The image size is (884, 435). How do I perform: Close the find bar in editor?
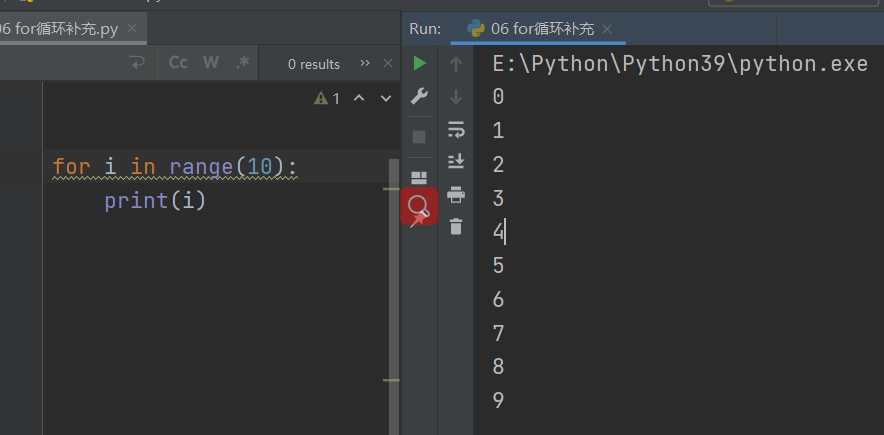[x=389, y=63]
